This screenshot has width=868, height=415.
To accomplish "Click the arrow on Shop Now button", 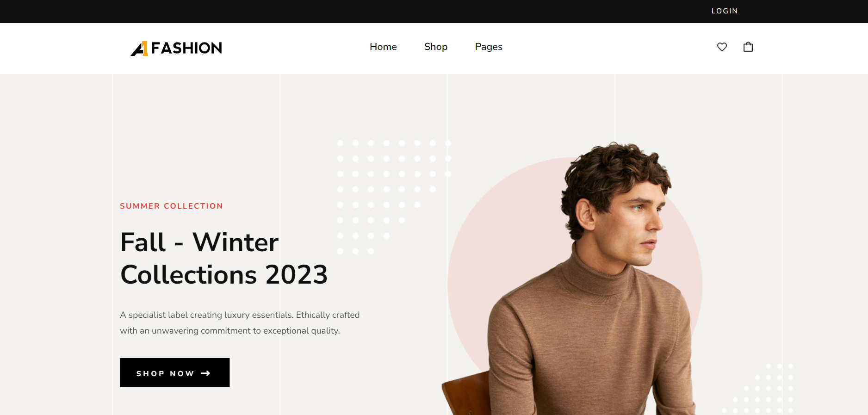I will pyautogui.click(x=205, y=373).
